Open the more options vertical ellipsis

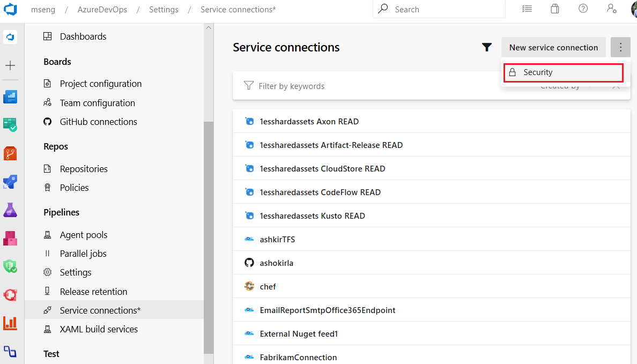620,48
